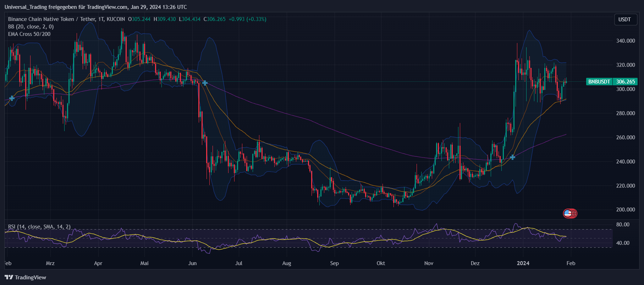Click the 300.000 price axis label
Image resolution: width=644 pixels, height=285 pixels.
[626, 89]
